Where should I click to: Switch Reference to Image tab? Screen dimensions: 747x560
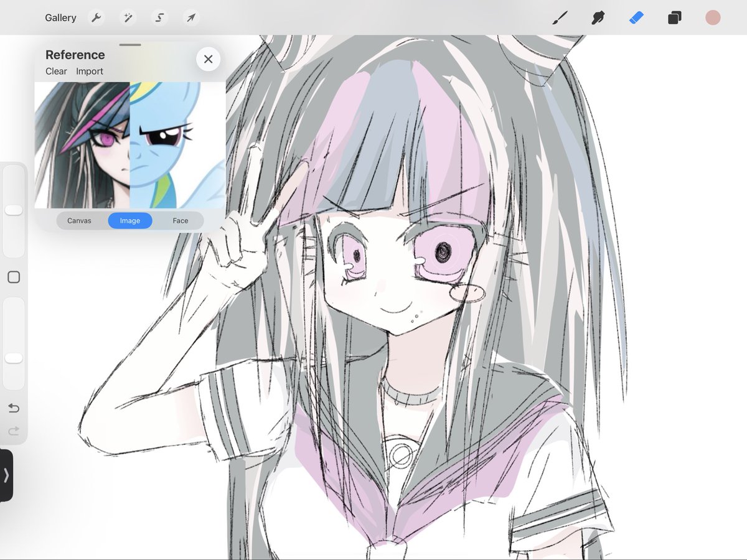coord(130,220)
